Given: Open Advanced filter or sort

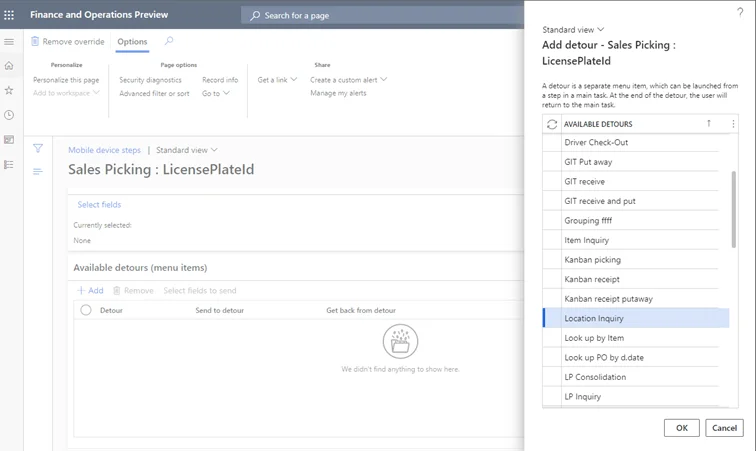Looking at the screenshot, I should pyautogui.click(x=154, y=94).
